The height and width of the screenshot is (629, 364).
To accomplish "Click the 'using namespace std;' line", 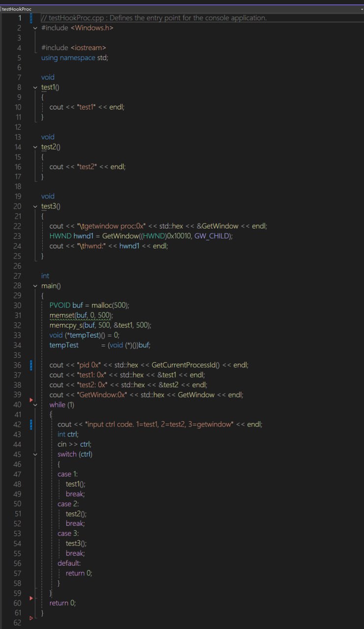I will point(75,57).
